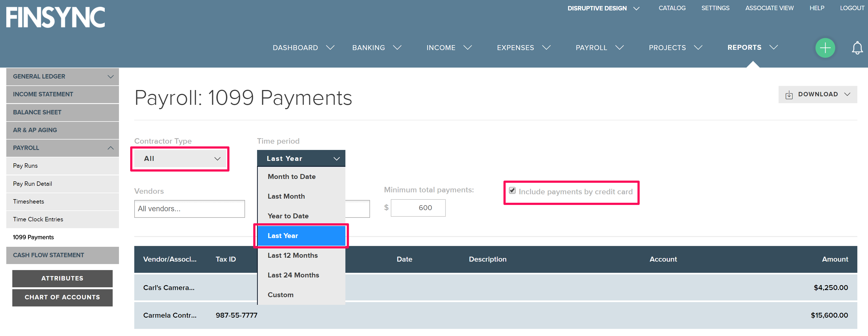The image size is (868, 336).
Task: Click Tax ID 987-55-7777
Action: [237, 315]
